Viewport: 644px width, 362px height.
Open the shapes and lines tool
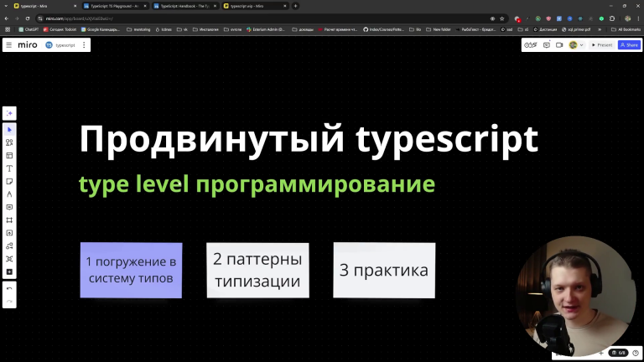[x=9, y=246]
